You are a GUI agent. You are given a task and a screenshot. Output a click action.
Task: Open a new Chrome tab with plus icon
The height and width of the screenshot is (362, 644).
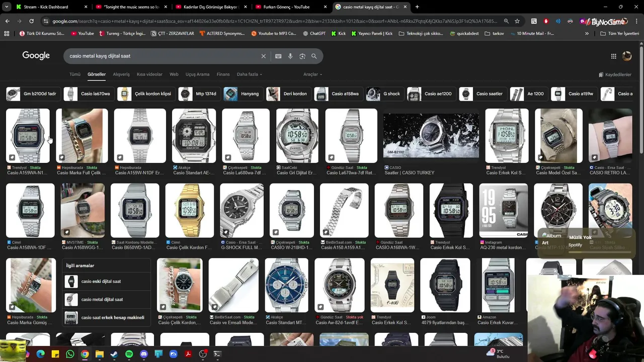(x=417, y=7)
